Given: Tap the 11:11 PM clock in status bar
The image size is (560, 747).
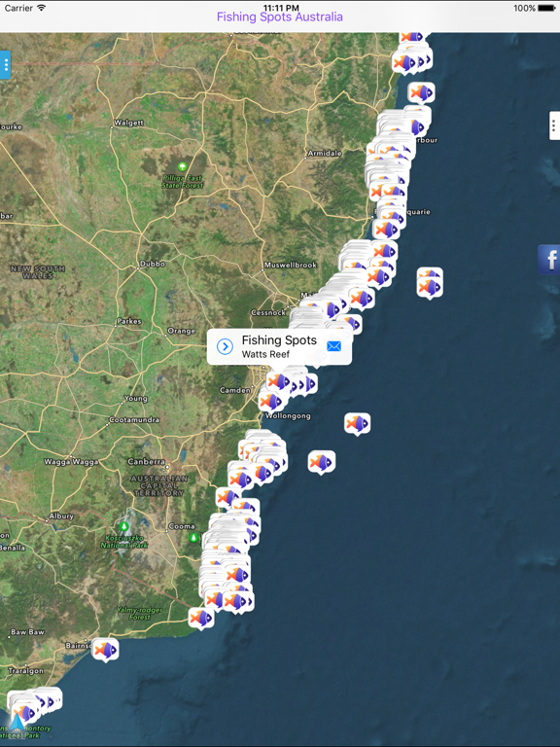Looking at the screenshot, I should [281, 8].
